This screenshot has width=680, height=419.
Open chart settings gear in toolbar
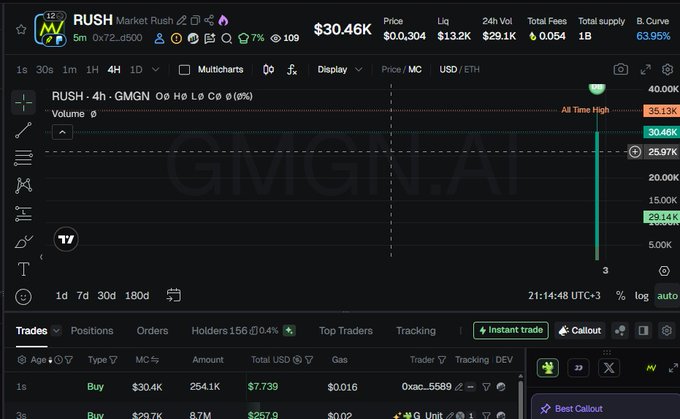pos(667,69)
